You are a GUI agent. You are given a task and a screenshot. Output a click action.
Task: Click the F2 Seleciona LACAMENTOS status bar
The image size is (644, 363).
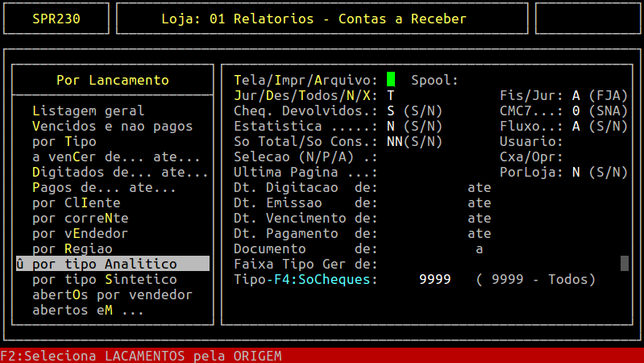point(141,356)
